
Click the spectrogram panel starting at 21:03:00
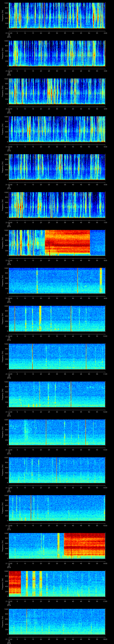(x=57, y=91)
